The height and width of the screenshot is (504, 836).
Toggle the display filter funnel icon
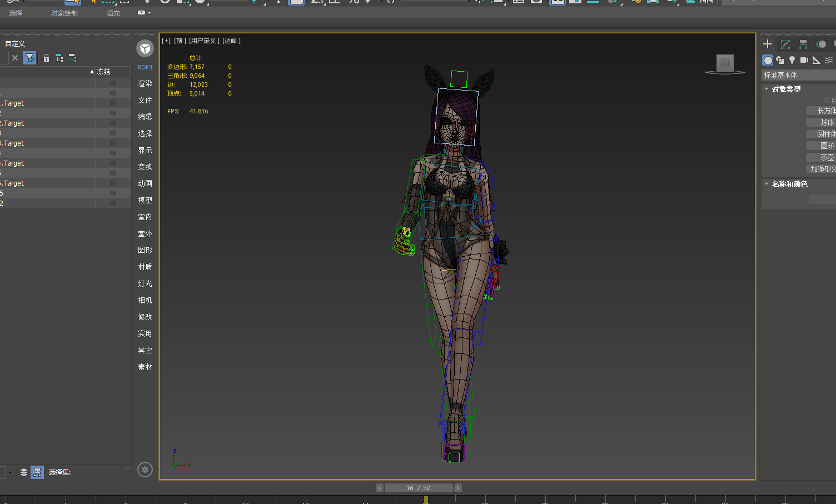tap(30, 58)
